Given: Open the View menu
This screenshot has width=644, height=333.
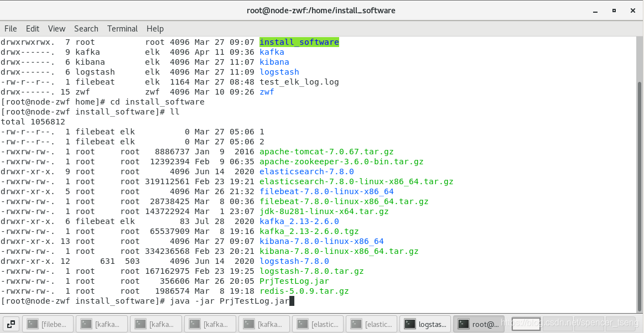Looking at the screenshot, I should [x=56, y=28].
